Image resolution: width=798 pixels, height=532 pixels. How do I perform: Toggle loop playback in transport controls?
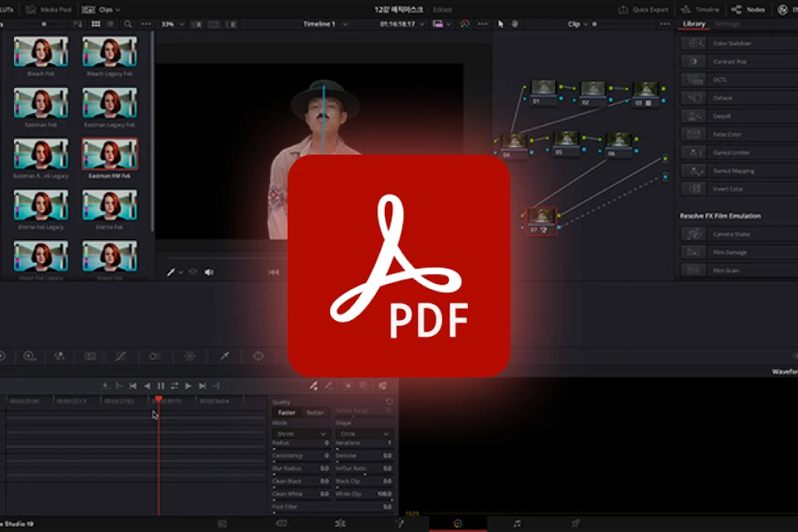175,386
